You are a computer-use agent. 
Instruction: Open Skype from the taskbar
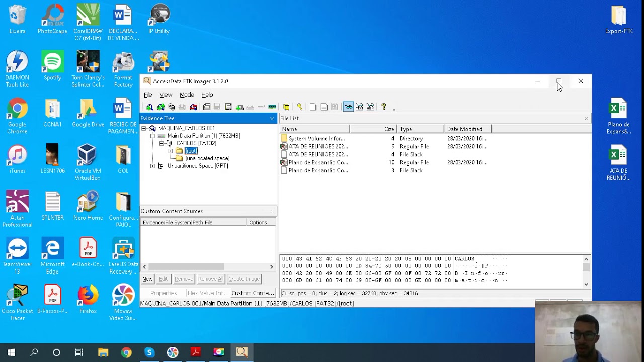click(149, 352)
